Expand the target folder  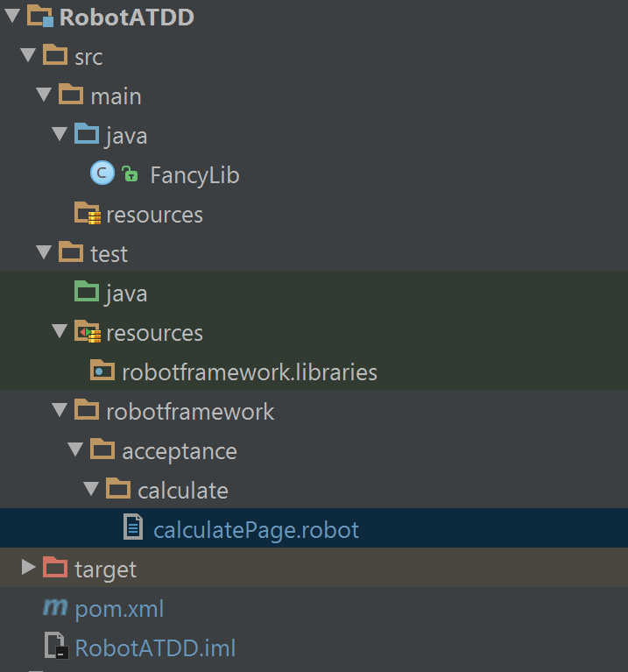29,569
